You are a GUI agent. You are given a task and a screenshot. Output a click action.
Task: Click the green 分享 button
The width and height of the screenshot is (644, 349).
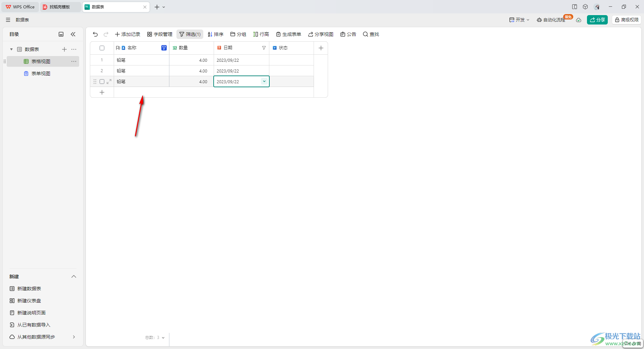(x=597, y=20)
